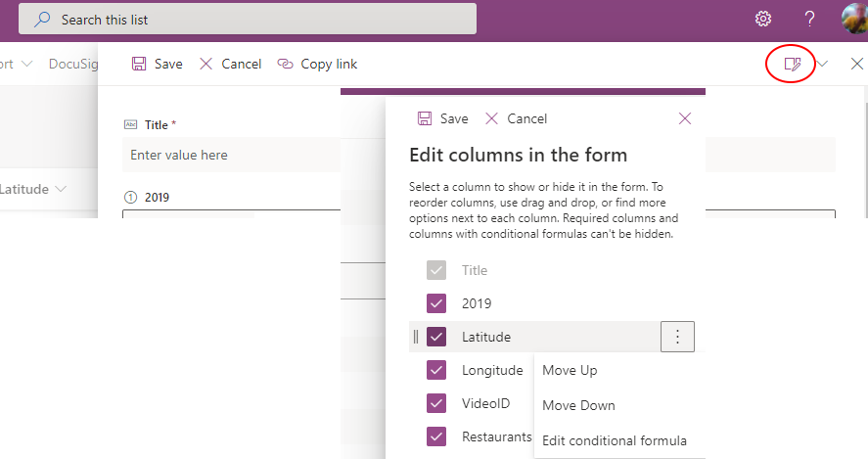Open the help question mark icon
The height and width of the screenshot is (459, 868).
tap(809, 19)
